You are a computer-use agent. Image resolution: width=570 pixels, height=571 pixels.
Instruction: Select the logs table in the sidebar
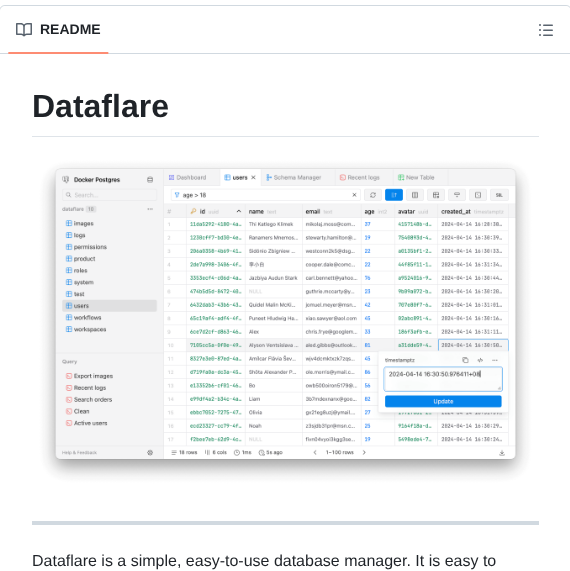[110, 235]
